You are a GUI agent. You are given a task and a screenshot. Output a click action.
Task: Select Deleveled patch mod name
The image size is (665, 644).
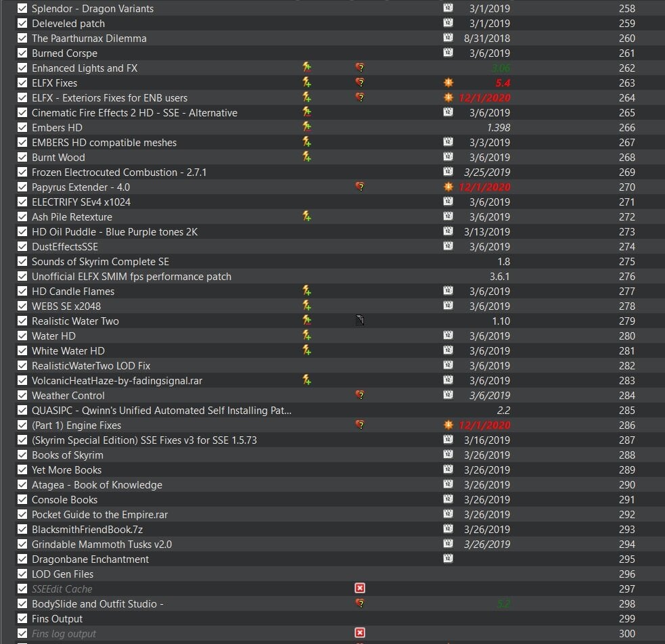click(68, 23)
